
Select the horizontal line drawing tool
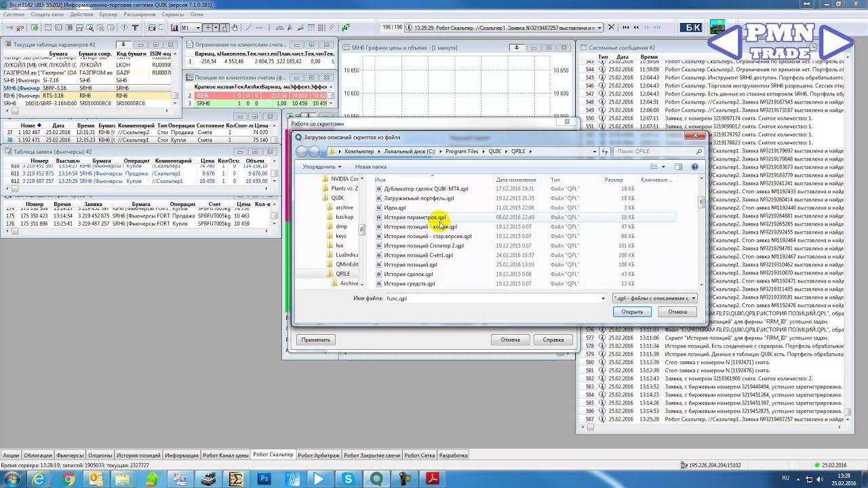coord(259,28)
